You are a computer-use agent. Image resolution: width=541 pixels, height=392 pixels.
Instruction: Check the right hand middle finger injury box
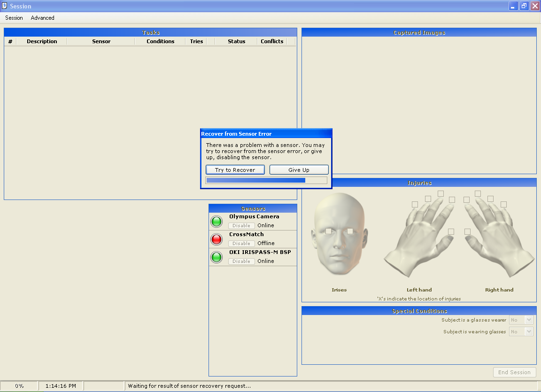coord(478,193)
